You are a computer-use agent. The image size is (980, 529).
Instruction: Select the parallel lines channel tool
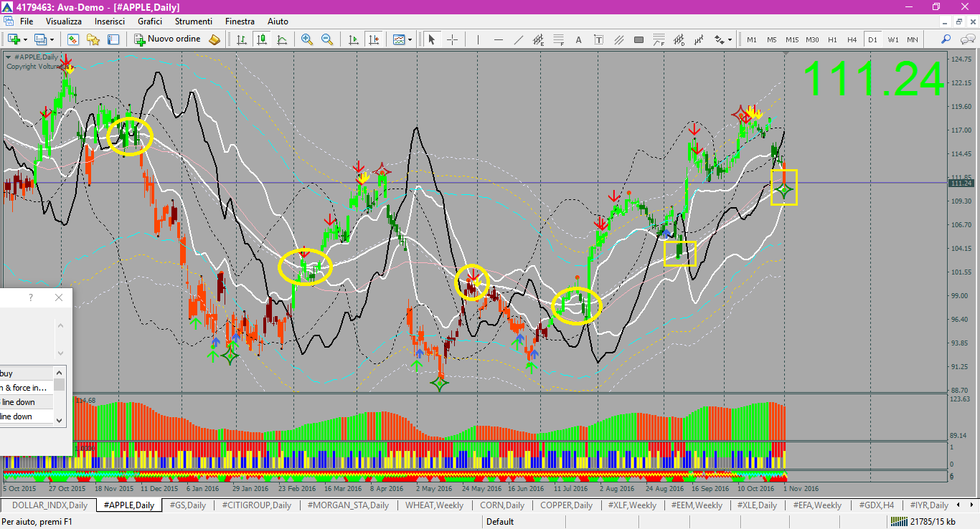click(x=618, y=39)
